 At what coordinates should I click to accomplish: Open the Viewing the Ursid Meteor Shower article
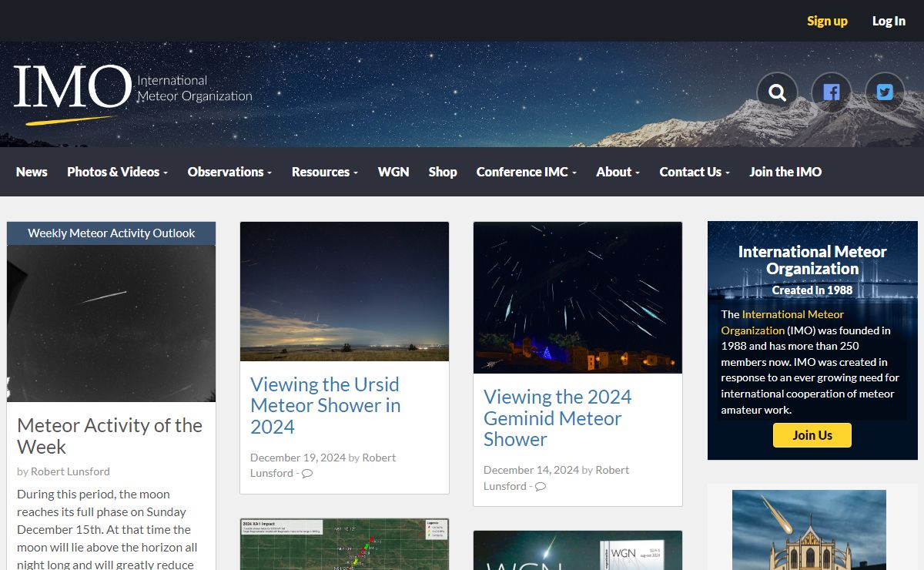coord(325,405)
